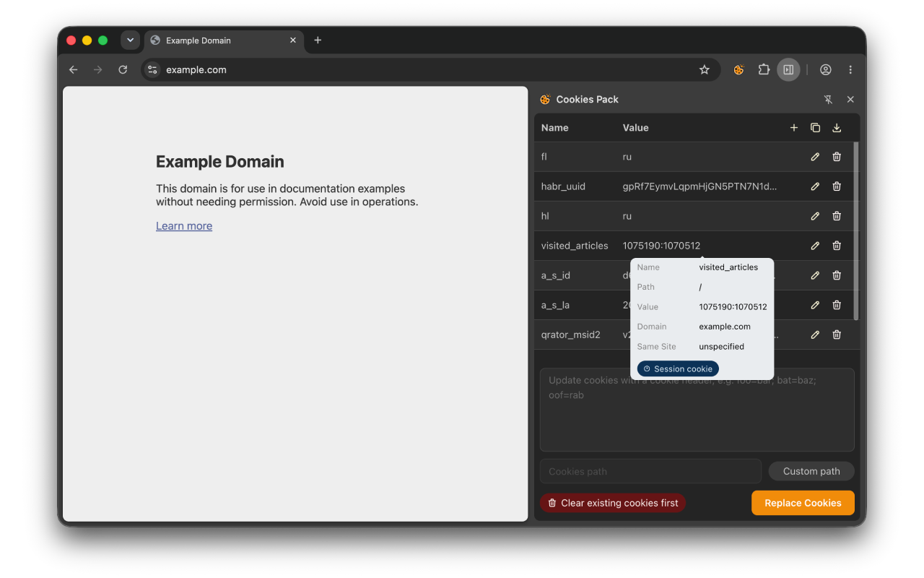Edit the visited_articles cookie
Viewport: 924px width, 578px height.
(815, 246)
